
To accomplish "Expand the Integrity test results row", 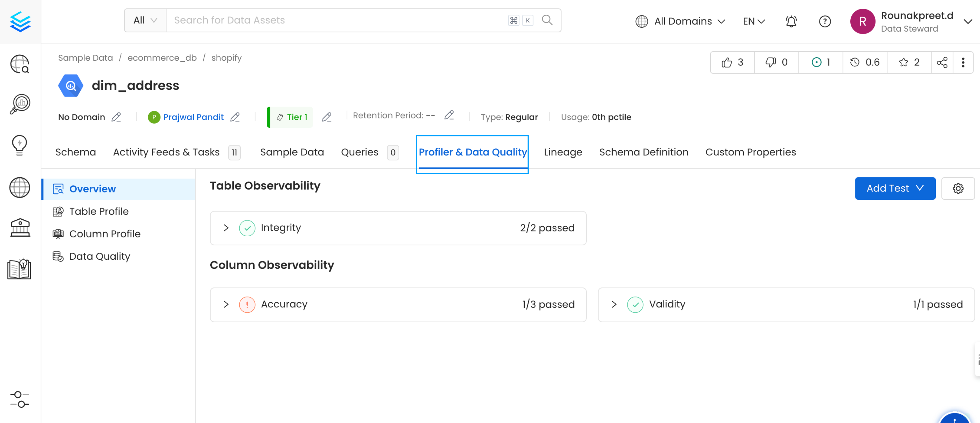I will tap(226, 228).
